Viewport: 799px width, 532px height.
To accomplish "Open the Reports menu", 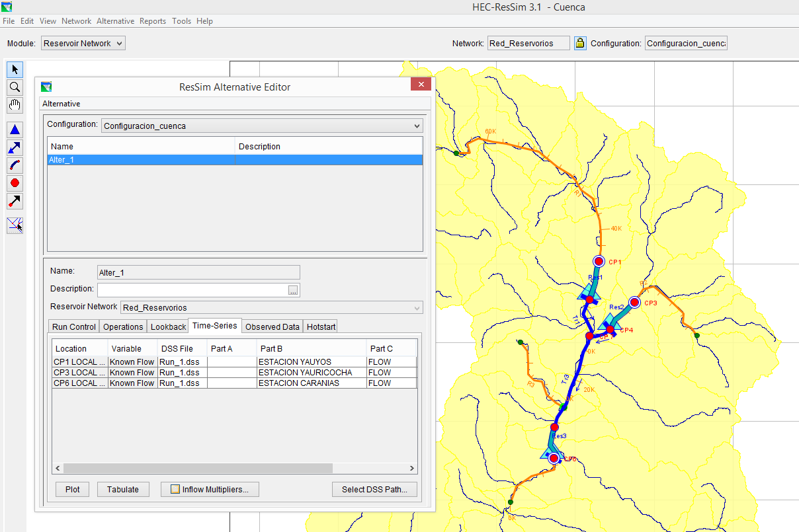I will (x=153, y=21).
